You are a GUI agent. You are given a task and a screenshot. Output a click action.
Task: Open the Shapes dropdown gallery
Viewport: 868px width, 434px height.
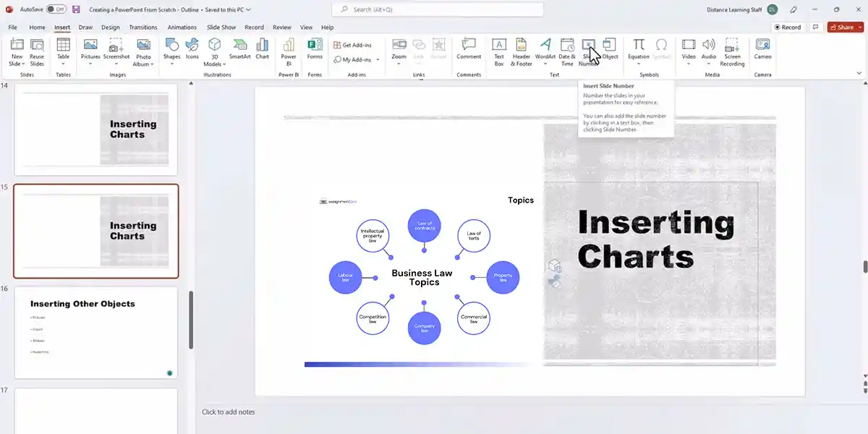pyautogui.click(x=172, y=49)
